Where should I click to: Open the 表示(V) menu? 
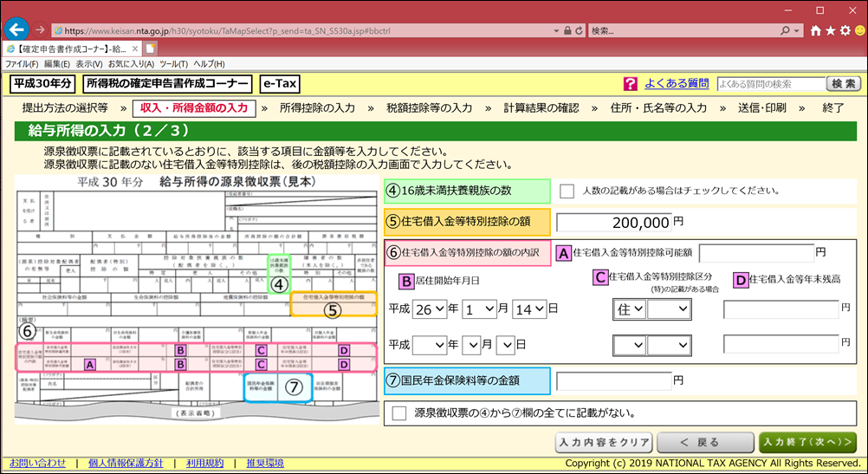(x=89, y=64)
